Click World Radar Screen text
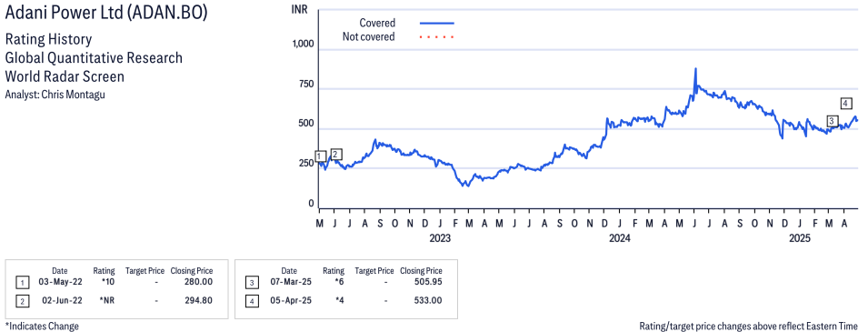Image resolution: width=868 pixels, height=332 pixels. point(65,76)
